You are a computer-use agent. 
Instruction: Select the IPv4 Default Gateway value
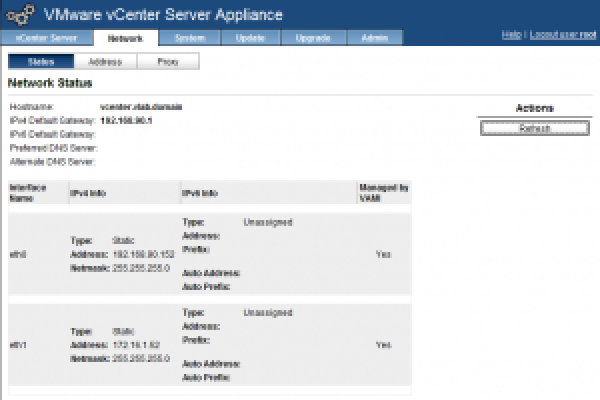(126, 121)
